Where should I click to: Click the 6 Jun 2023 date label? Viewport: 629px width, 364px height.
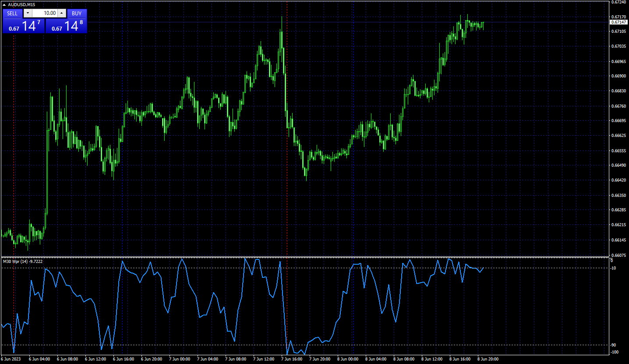pyautogui.click(x=11, y=359)
